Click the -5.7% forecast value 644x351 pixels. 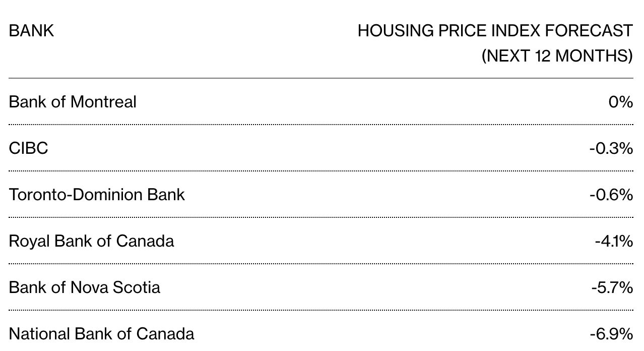pyautogui.click(x=612, y=287)
